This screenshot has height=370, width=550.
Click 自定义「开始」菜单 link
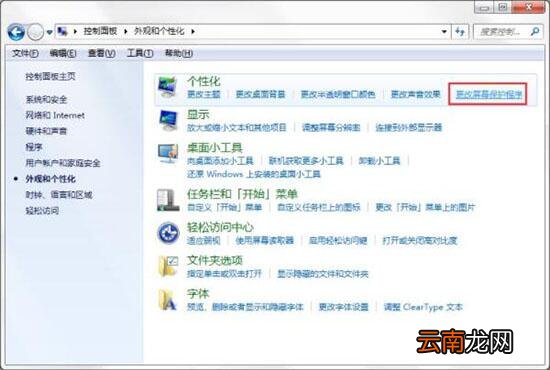pos(224,207)
